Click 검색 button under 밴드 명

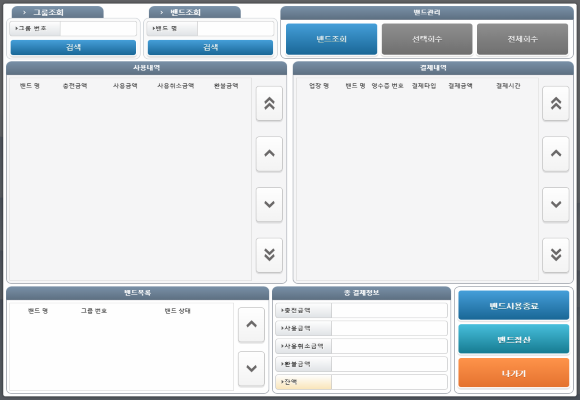tap(210, 47)
